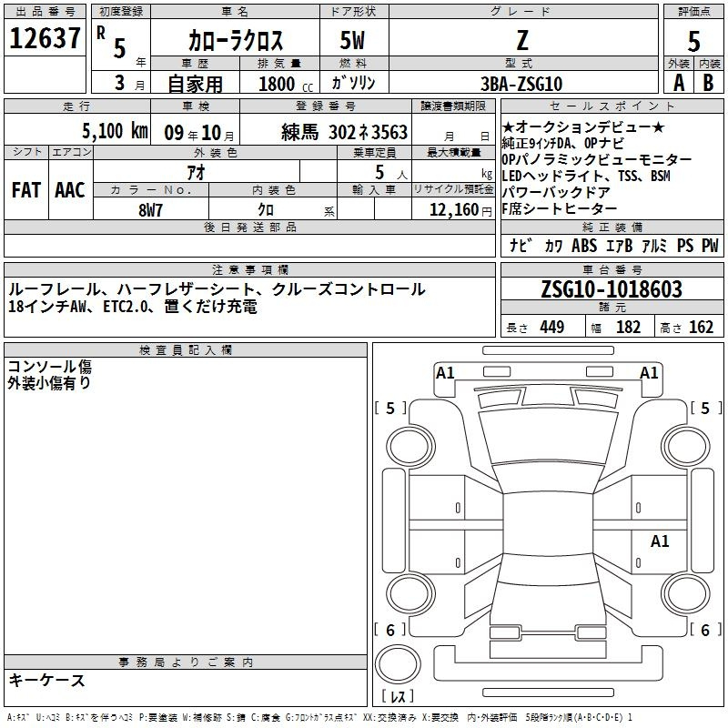Viewport: 728px width, 728px height.
Task: Click the コンソール傷 inspector note
Action: [x=50, y=367]
